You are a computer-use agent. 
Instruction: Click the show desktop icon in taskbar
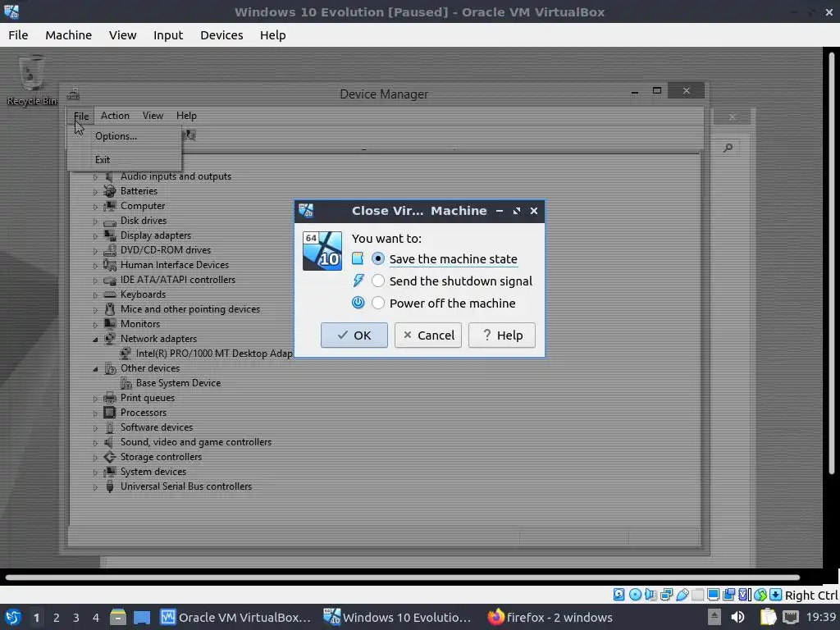[142, 617]
